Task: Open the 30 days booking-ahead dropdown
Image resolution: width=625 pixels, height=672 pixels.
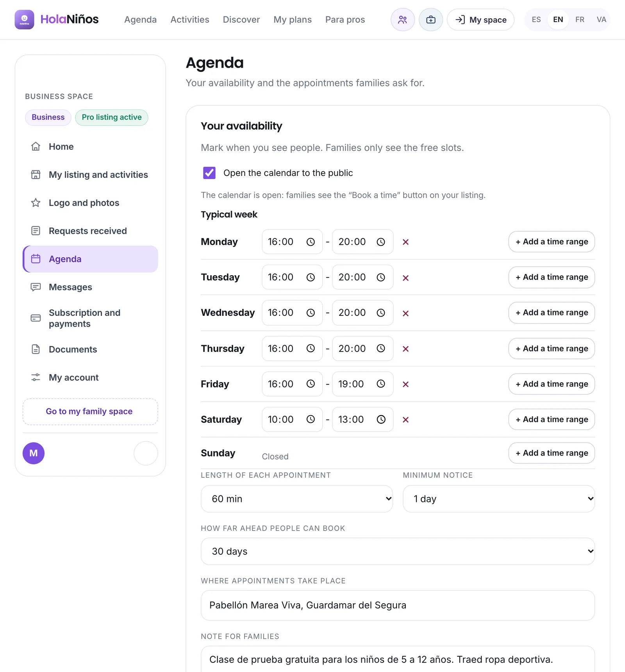Action: click(398, 551)
